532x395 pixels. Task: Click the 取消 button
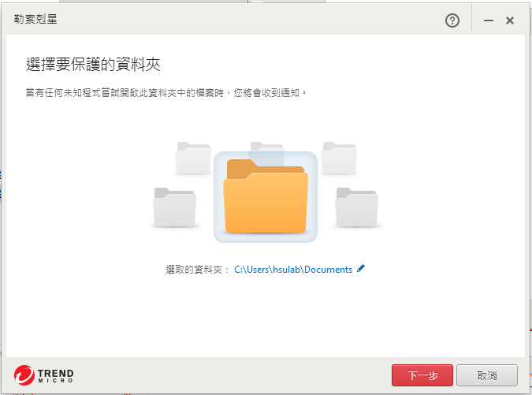point(487,375)
